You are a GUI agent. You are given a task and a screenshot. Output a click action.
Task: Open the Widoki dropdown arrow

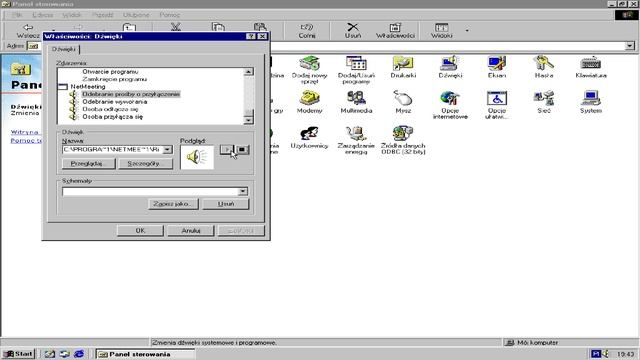[x=467, y=30]
